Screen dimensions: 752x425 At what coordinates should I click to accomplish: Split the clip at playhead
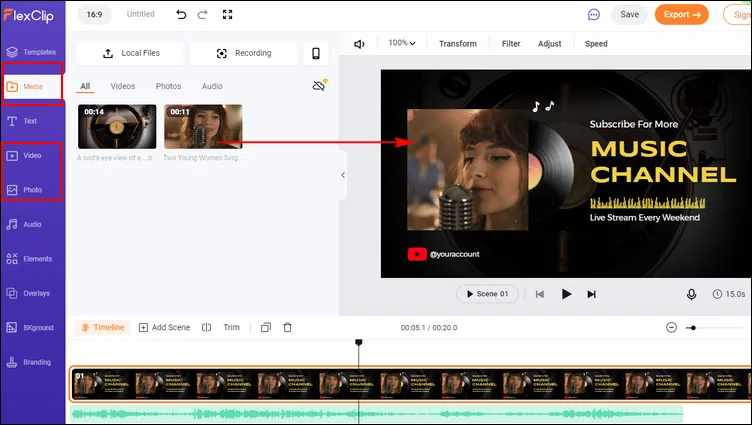point(206,328)
